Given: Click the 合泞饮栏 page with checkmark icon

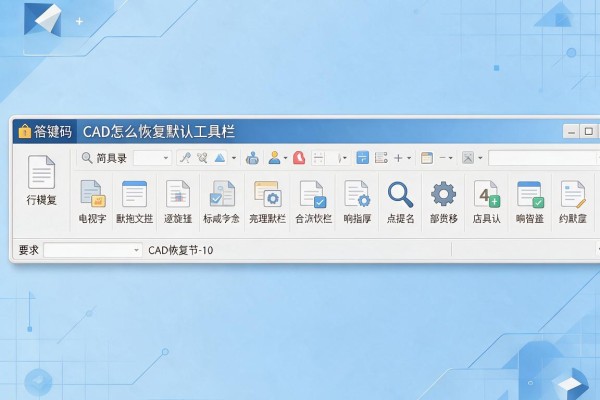Looking at the screenshot, I should click(x=313, y=194).
